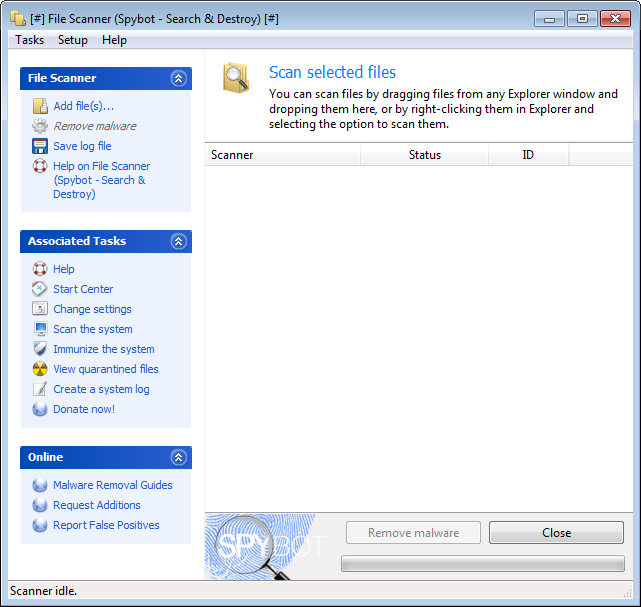Click the Scan selected files magnifier folder icon
This screenshot has height=607, width=641.
coord(237,78)
